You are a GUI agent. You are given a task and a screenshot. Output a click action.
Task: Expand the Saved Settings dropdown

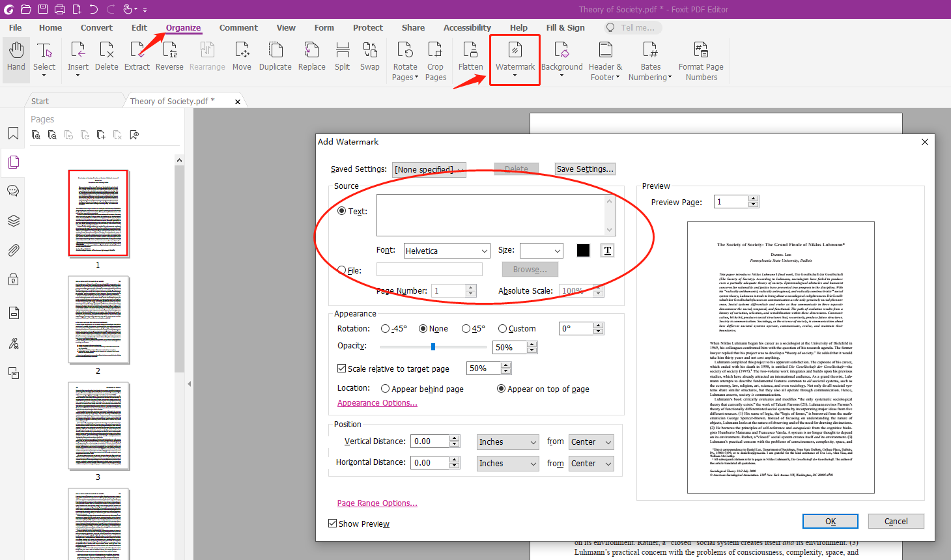coord(429,169)
